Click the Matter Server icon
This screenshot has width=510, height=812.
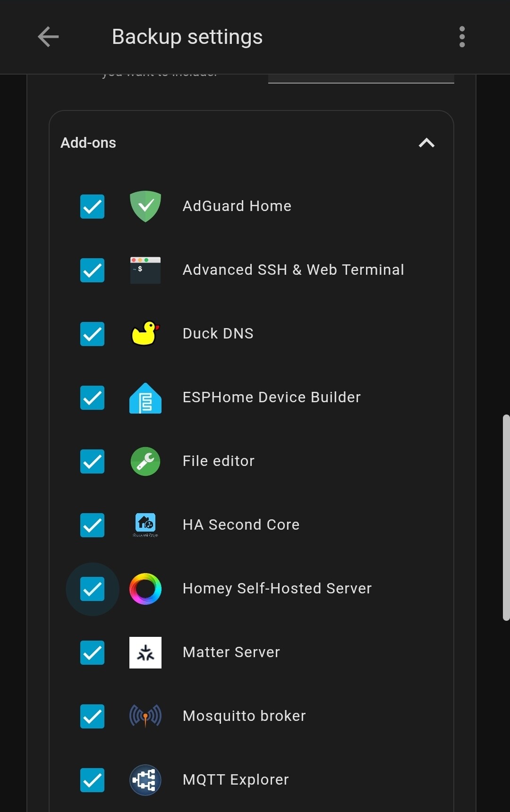tap(145, 652)
